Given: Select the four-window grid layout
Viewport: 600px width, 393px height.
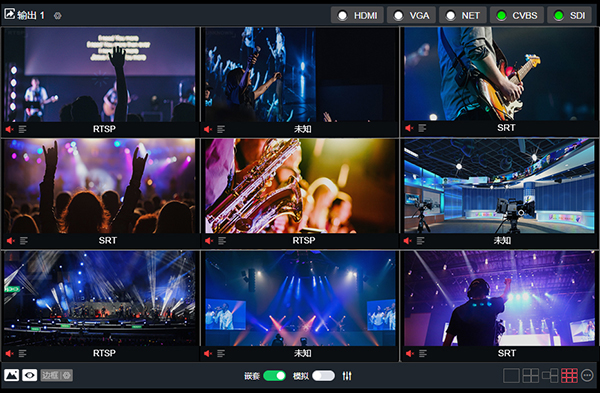Looking at the screenshot, I should tap(531, 376).
